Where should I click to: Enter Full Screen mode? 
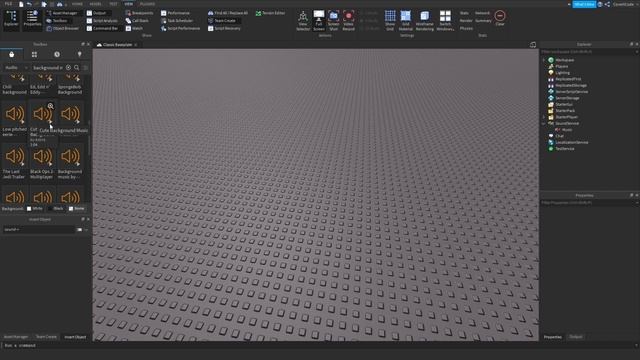tap(319, 20)
